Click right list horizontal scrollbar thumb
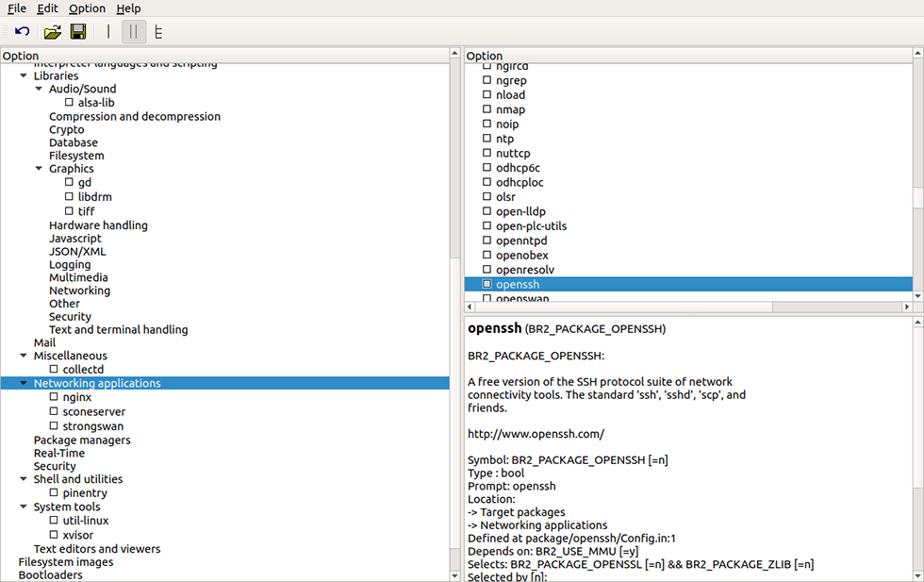 (x=623, y=307)
